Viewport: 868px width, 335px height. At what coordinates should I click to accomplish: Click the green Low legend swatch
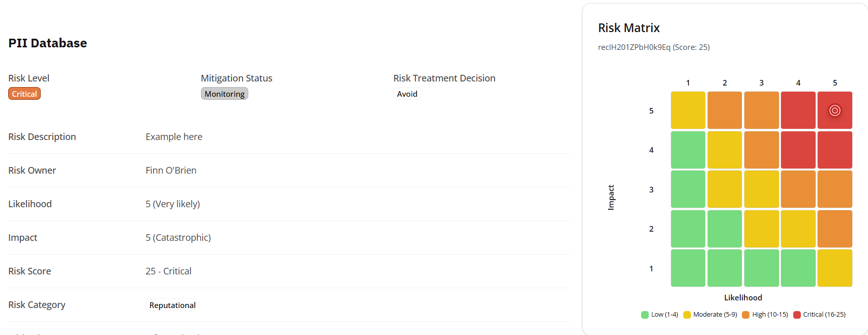645,315
